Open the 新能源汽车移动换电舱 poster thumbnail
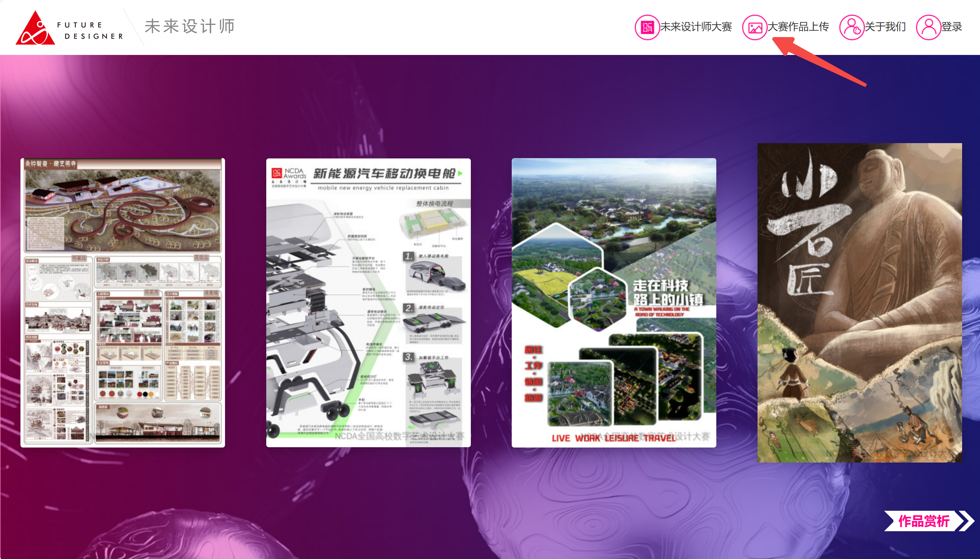980x559 pixels. [x=369, y=302]
